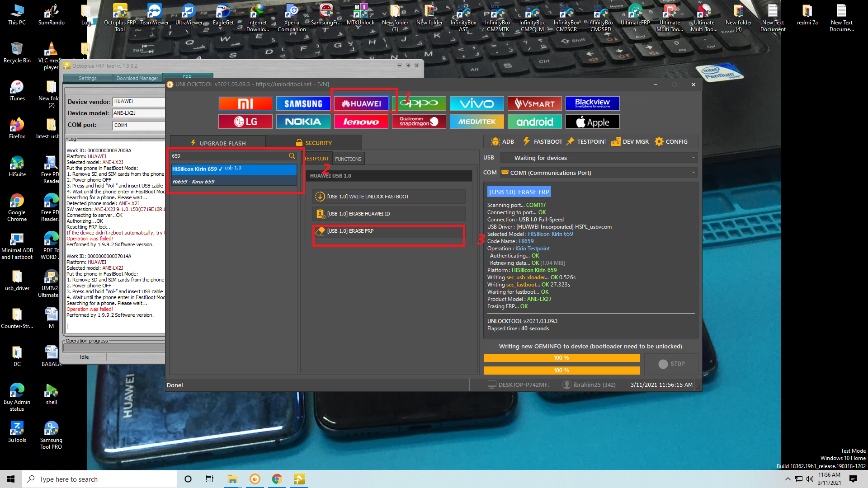This screenshot has width=868, height=488.
Task: Select the MediaTek tile
Action: 476,122
